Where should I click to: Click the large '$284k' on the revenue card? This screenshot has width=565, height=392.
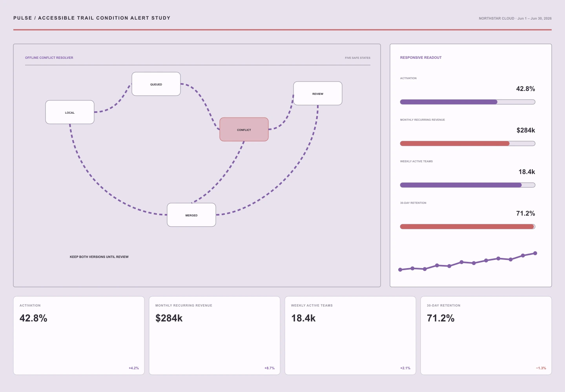click(x=169, y=318)
